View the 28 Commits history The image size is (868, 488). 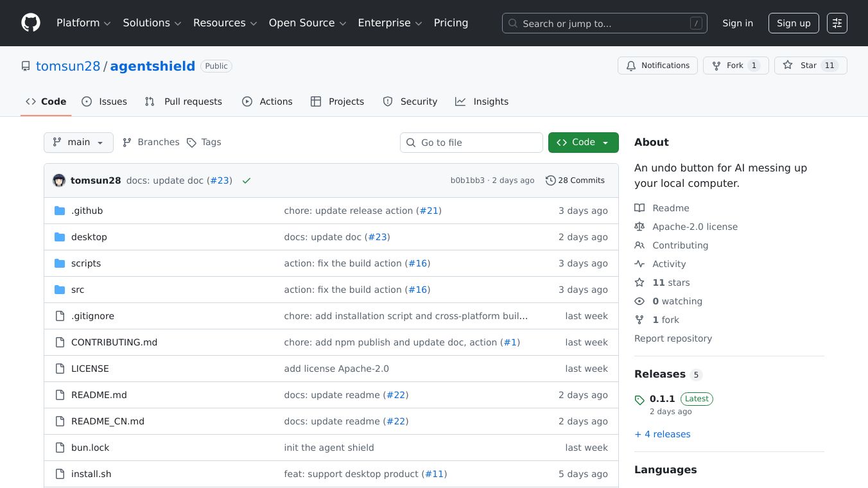(575, 180)
